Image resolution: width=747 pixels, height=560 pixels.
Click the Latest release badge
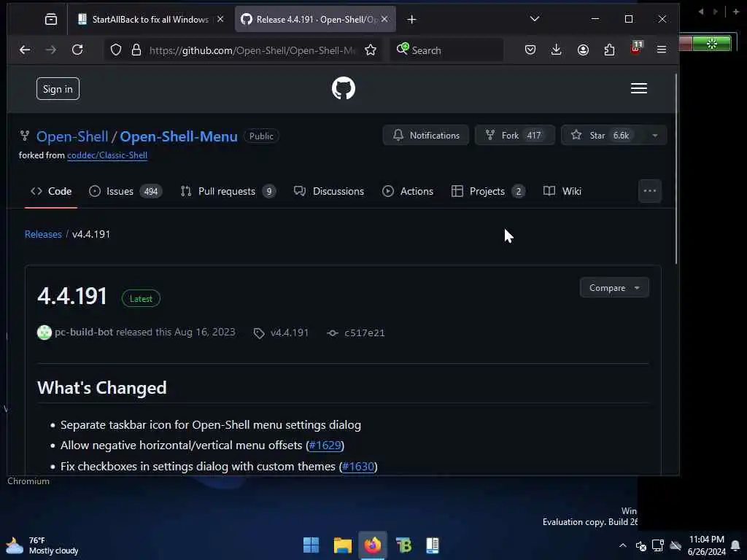click(141, 298)
